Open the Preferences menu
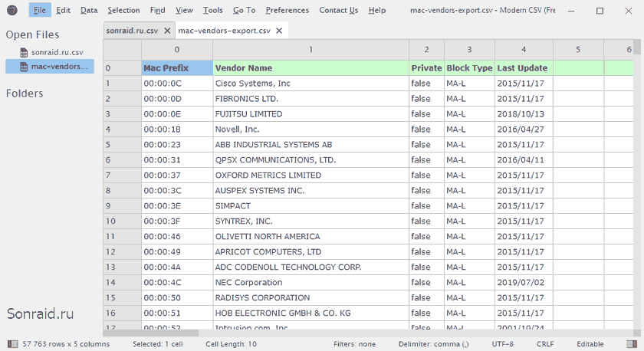Image resolution: width=644 pixels, height=351 pixels. [x=287, y=10]
